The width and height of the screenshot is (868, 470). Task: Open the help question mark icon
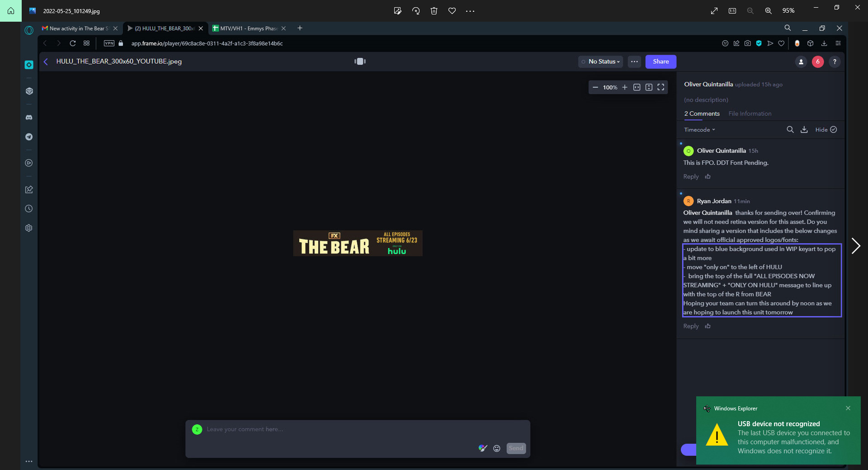pos(835,61)
